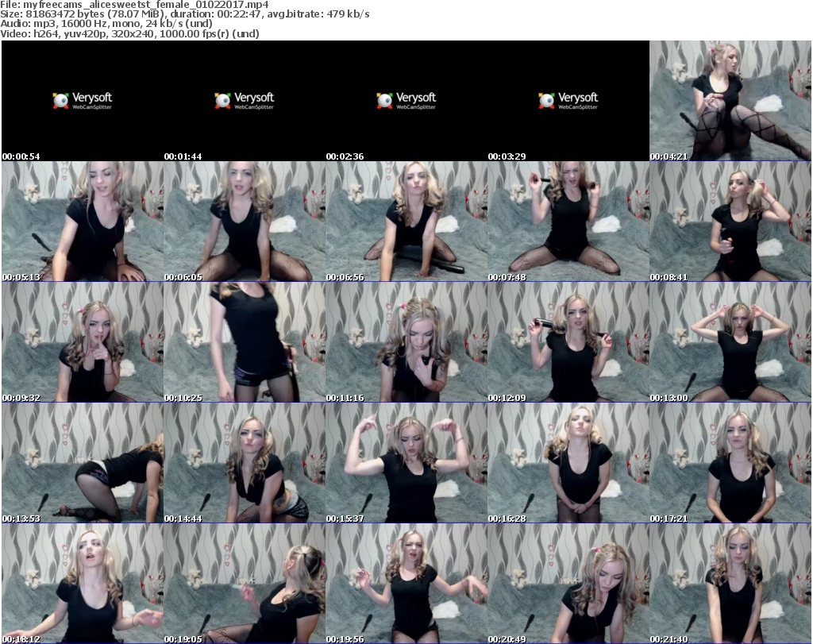
Task: Pick the frame labeled 00:03:29
Action: point(568,101)
